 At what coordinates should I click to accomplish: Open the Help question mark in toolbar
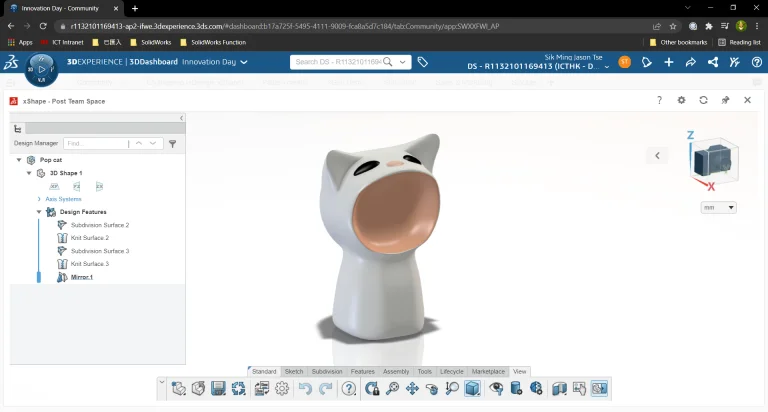tap(349, 388)
